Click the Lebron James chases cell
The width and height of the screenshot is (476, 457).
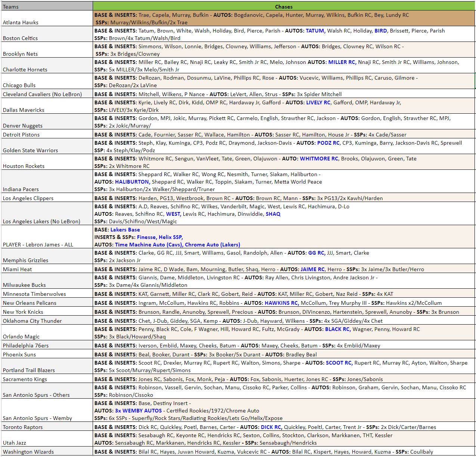pos(284,237)
